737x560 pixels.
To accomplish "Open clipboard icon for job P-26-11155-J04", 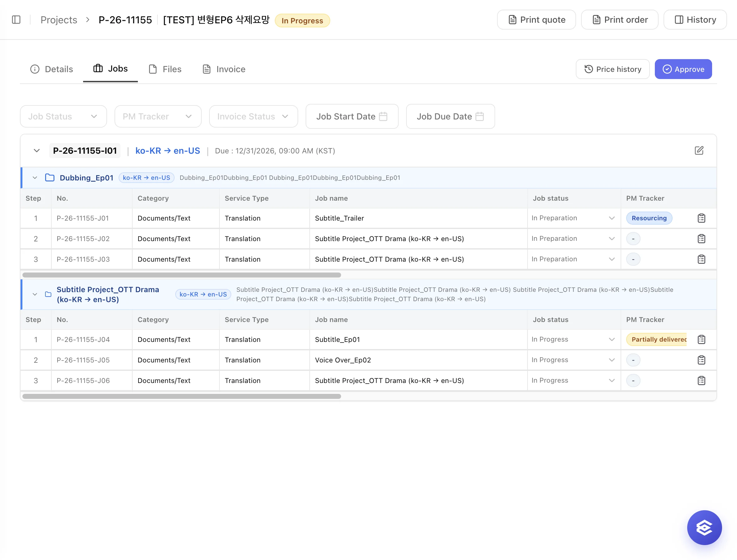I will pos(701,339).
